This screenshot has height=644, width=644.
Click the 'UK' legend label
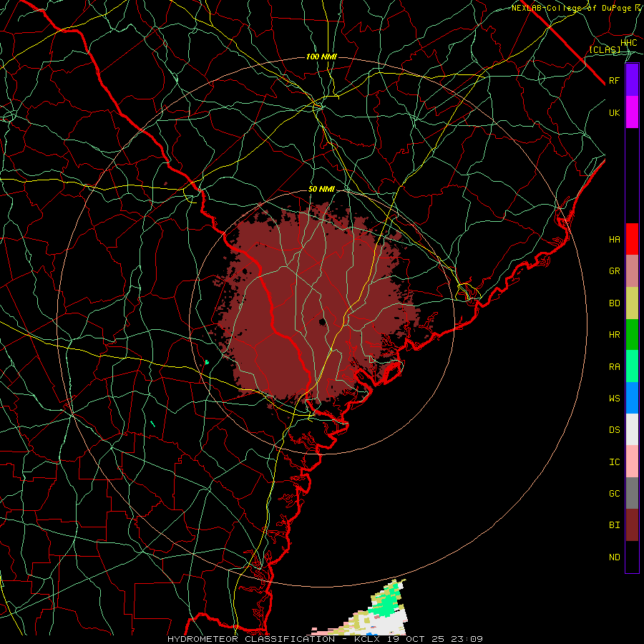pos(614,112)
